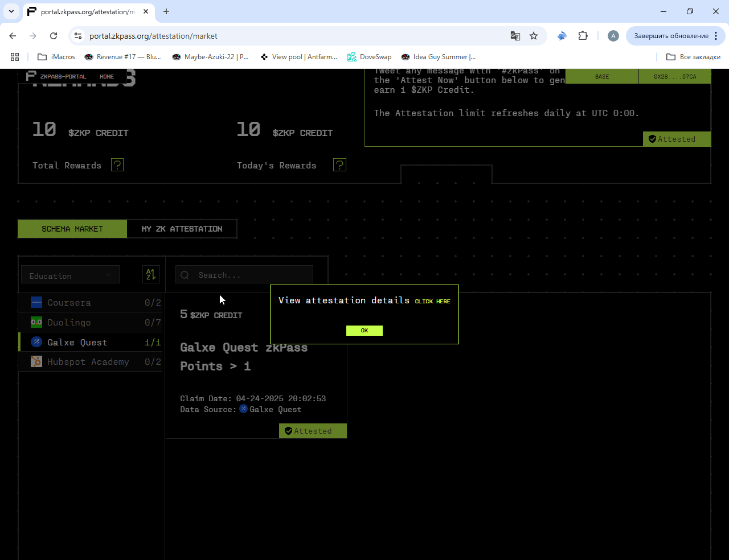Open the Education category dropdown
This screenshot has width=729, height=560.
(x=70, y=275)
